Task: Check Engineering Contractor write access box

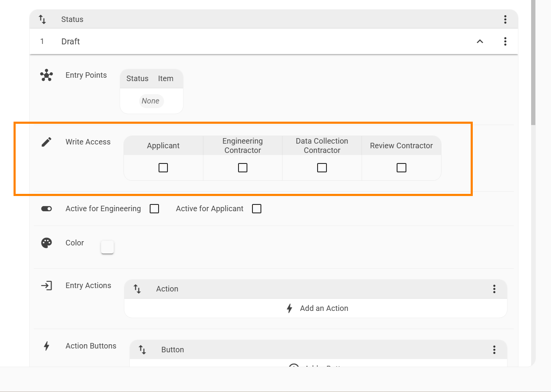Action: [243, 168]
